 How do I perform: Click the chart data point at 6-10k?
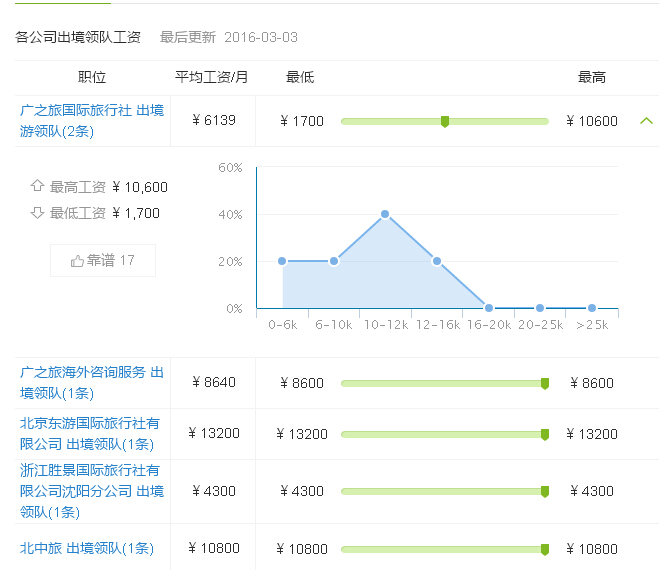click(334, 261)
